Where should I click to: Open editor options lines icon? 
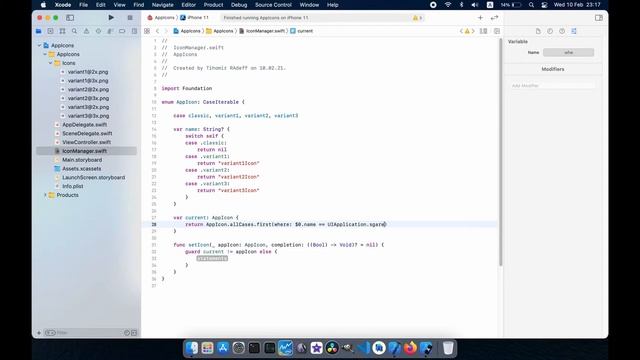pos(483,31)
